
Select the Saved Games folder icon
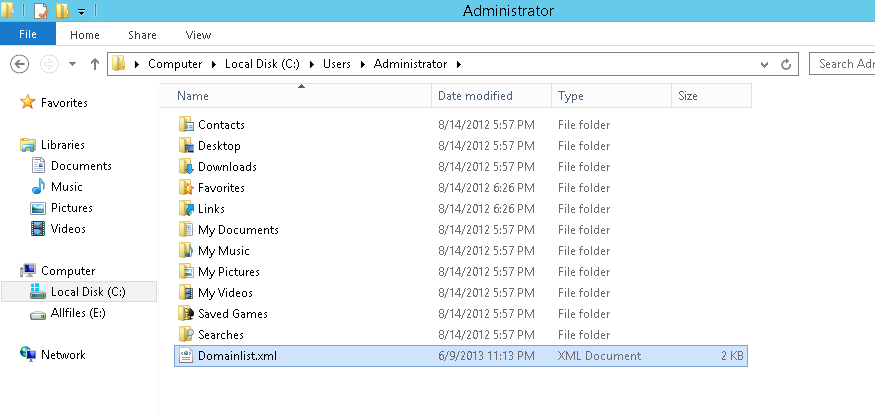(186, 314)
